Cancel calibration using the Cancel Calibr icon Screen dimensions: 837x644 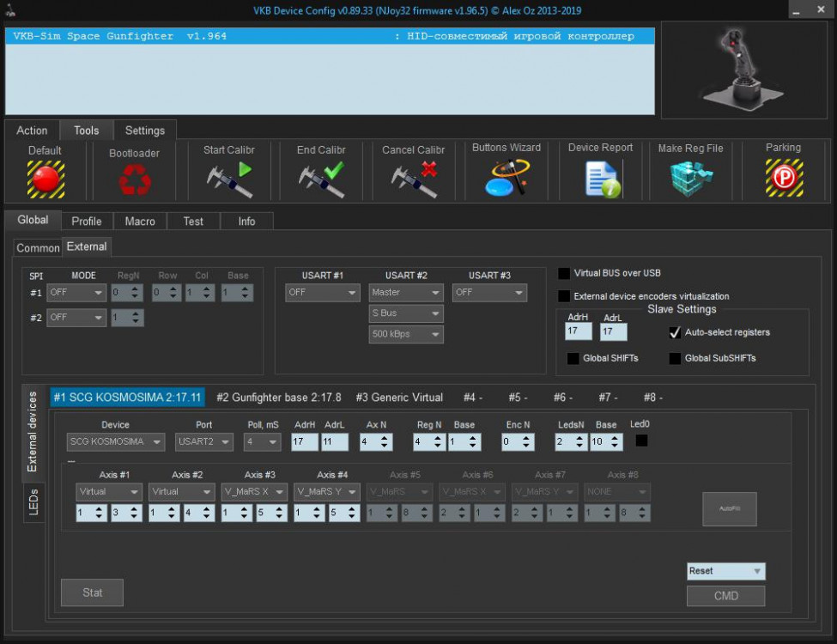pos(414,178)
